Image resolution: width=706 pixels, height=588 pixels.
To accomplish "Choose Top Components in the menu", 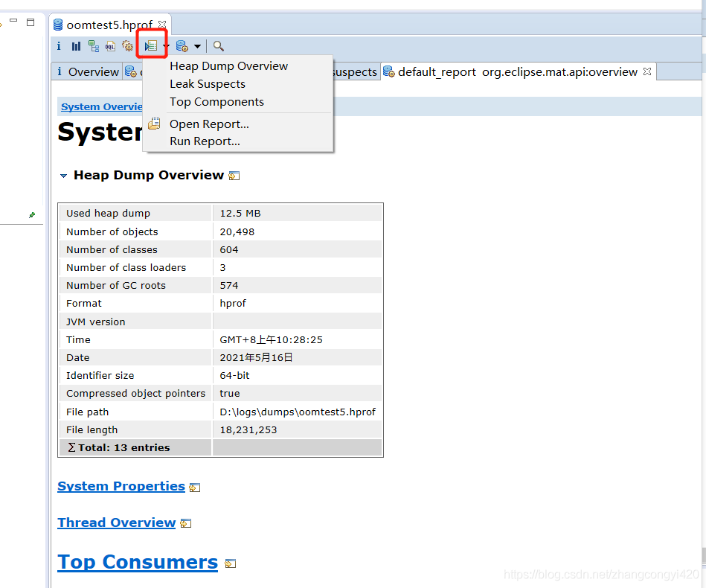I will pyautogui.click(x=216, y=102).
